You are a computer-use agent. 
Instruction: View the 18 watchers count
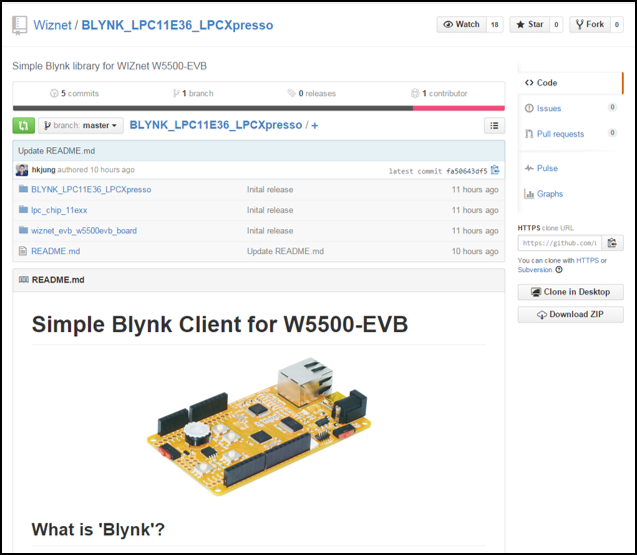pyautogui.click(x=494, y=24)
